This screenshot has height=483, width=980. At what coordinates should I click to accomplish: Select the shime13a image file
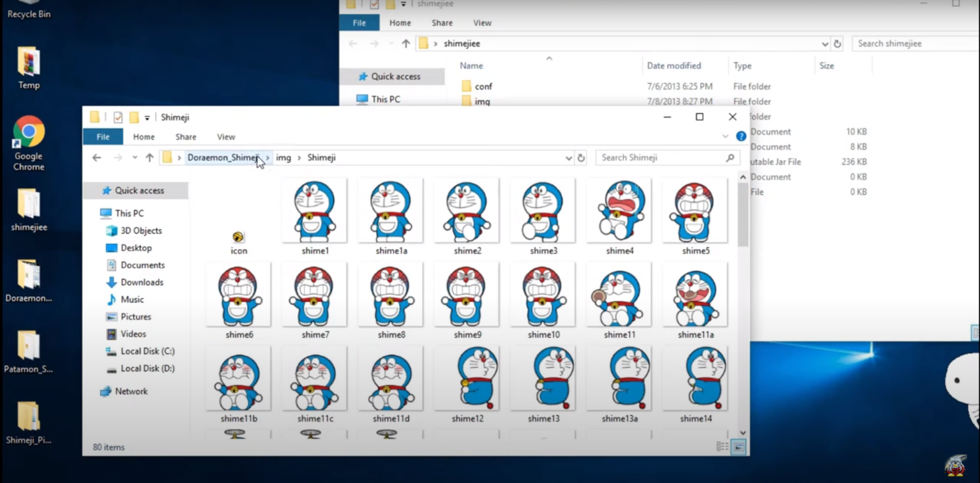[619, 385]
